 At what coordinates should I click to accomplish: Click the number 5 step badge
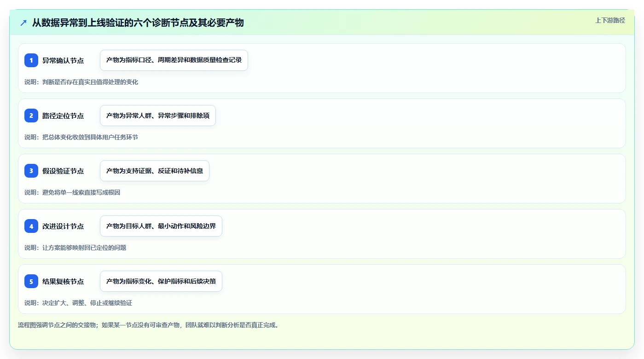(31, 281)
